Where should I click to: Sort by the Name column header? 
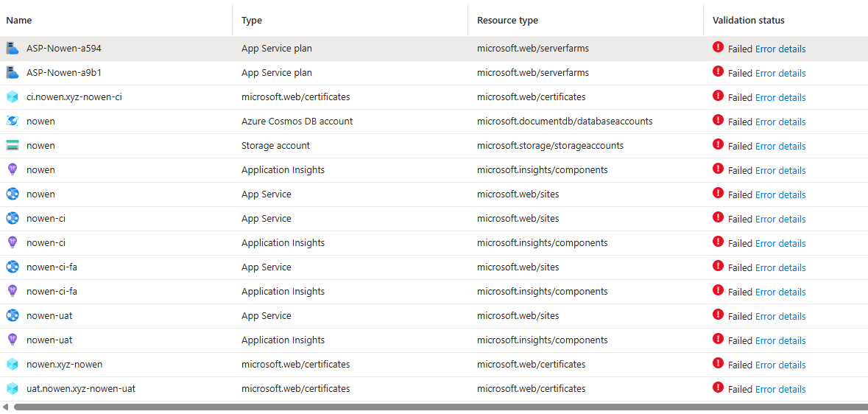(x=19, y=21)
